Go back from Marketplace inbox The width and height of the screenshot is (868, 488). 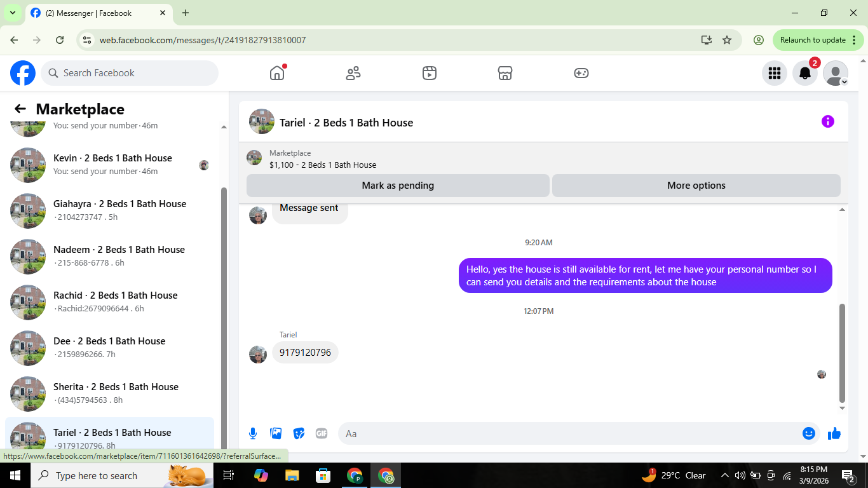20,109
